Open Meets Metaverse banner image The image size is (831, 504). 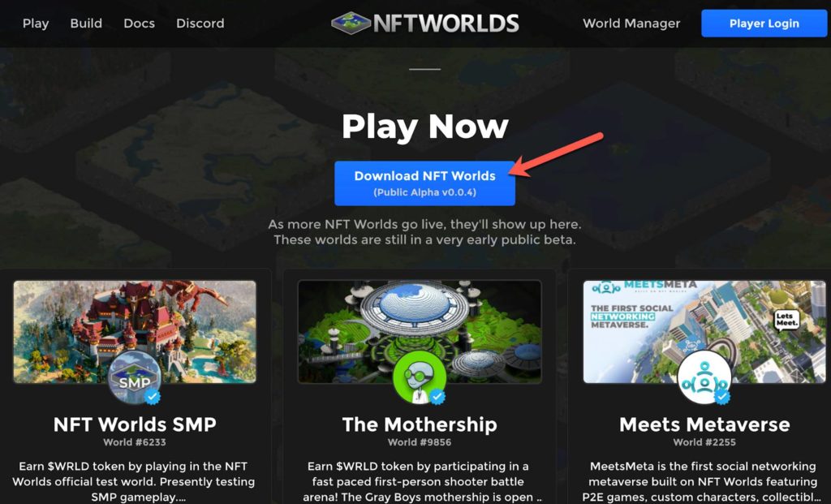[x=704, y=331]
